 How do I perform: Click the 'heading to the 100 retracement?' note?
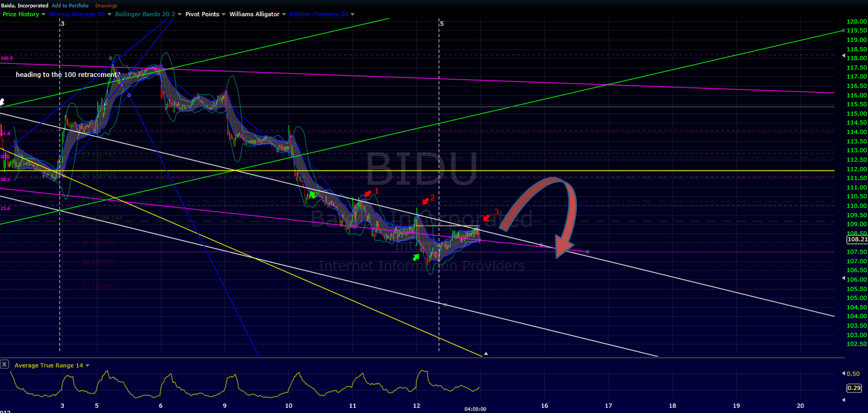(68, 75)
